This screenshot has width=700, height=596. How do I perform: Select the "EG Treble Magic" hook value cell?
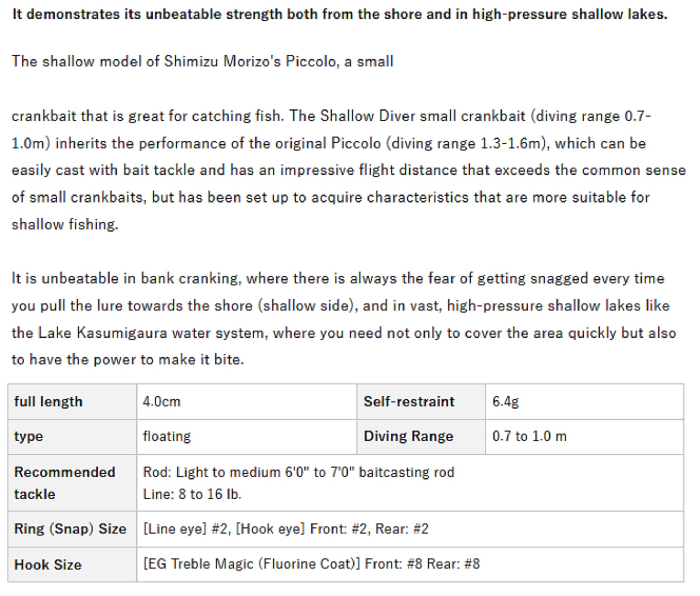tap(311, 564)
